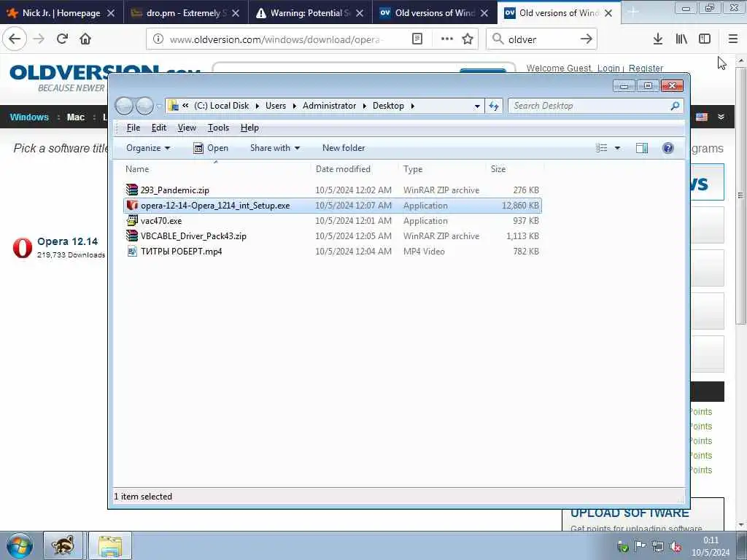Select vac470.exe file
747x560 pixels.
pos(332,220)
